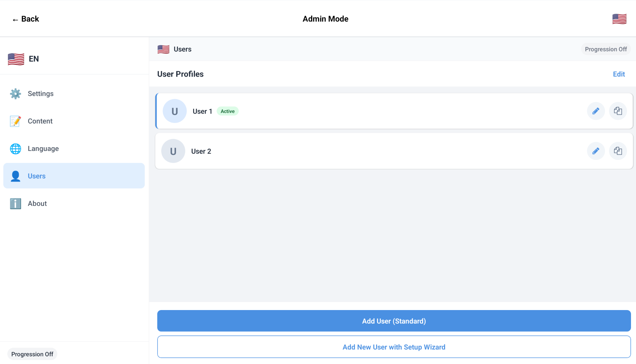This screenshot has width=636, height=364.
Task: Open the Content section in sidebar
Action: pyautogui.click(x=40, y=121)
